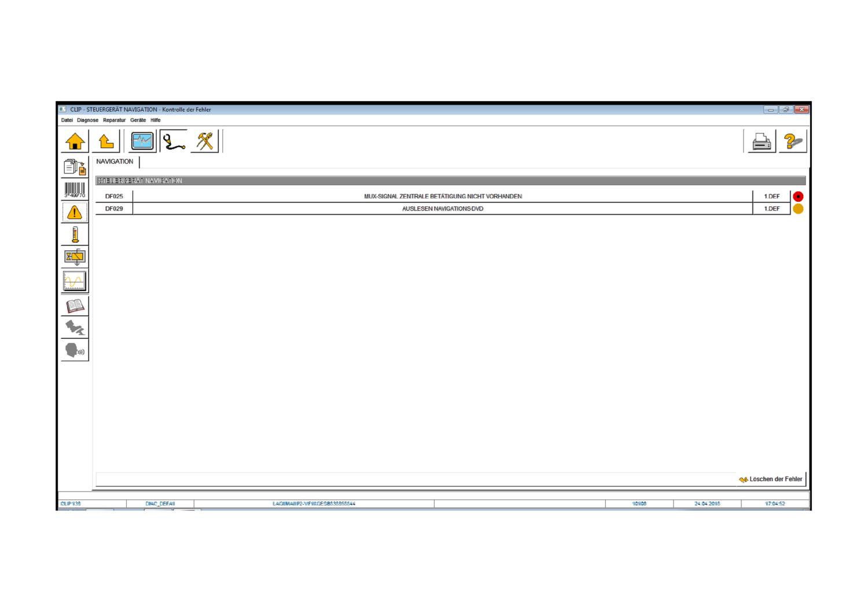Screen dimensions: 868x613
Task: Open the monitor waveform diagnostic icon
Action: tap(142, 141)
